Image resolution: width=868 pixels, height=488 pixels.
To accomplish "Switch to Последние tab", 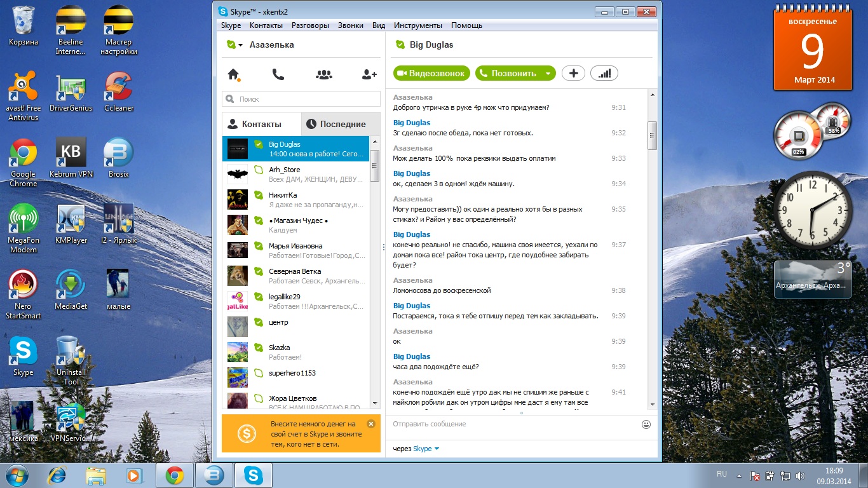I will tap(341, 124).
